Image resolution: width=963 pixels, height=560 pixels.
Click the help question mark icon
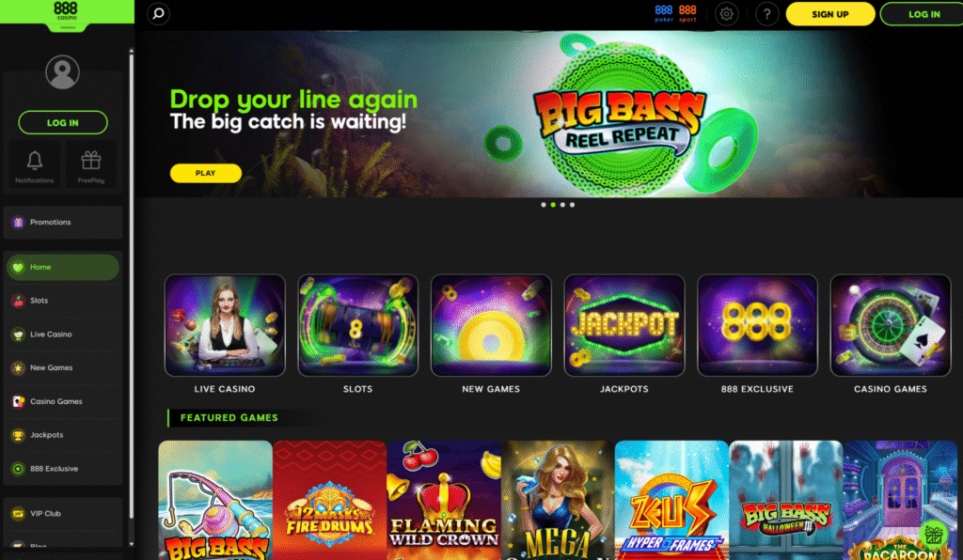tap(767, 13)
